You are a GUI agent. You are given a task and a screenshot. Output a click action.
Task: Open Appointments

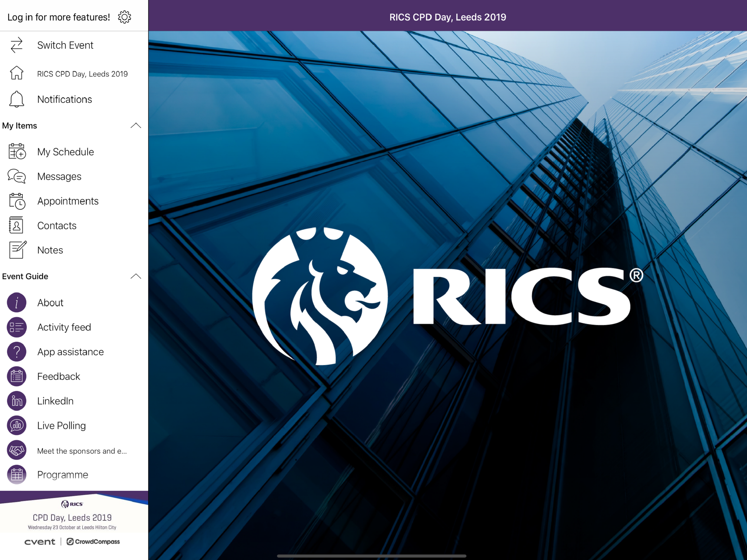[74, 201]
